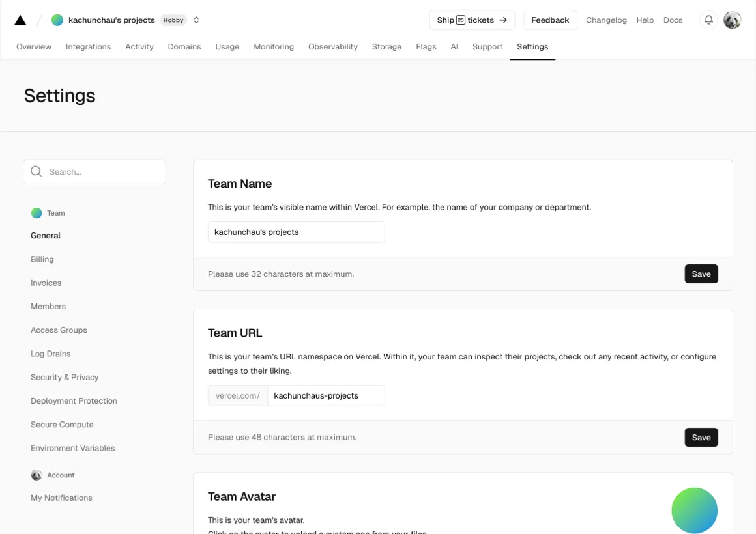Click the Team Name input field
Image resolution: width=756 pixels, height=534 pixels.
click(296, 232)
